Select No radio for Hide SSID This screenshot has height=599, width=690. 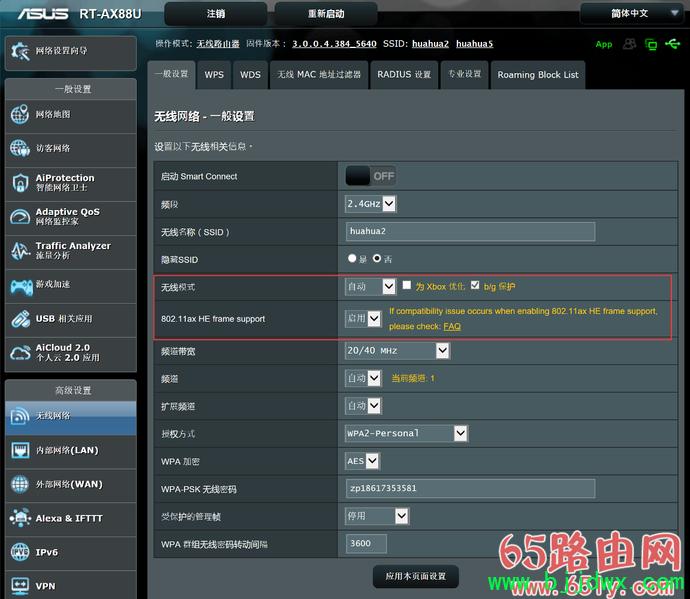click(377, 258)
